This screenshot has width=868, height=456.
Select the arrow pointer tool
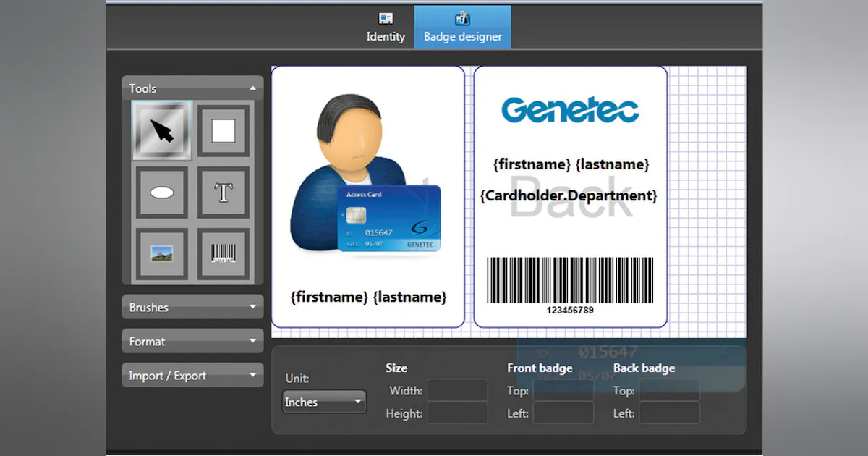[162, 130]
